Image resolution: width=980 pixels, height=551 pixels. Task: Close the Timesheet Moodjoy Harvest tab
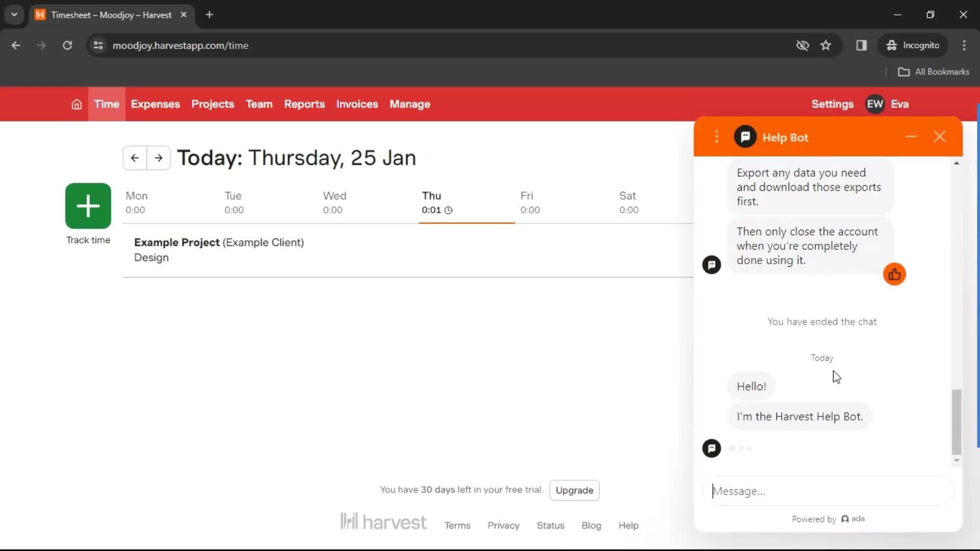[x=184, y=15]
